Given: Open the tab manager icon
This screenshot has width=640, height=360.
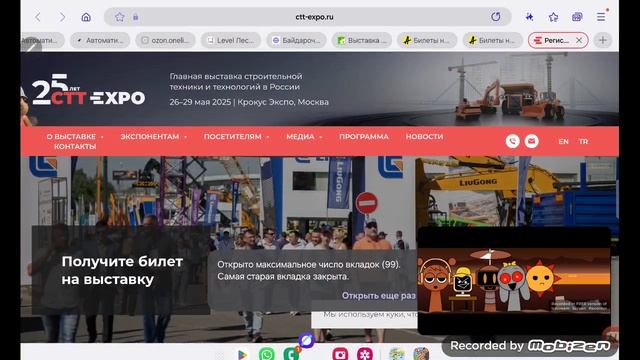Looking at the screenshot, I should (577, 17).
